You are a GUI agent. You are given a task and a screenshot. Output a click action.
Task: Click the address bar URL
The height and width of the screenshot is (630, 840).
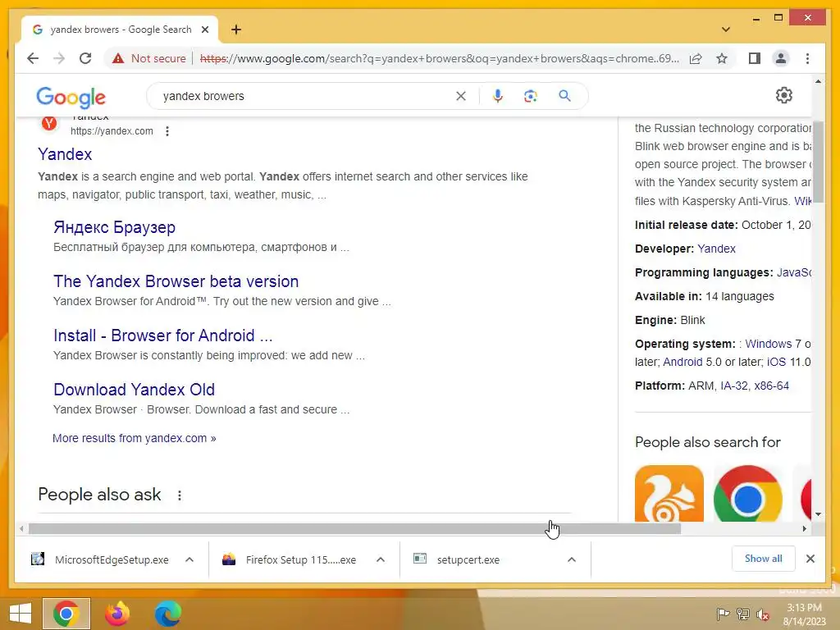[x=440, y=58]
